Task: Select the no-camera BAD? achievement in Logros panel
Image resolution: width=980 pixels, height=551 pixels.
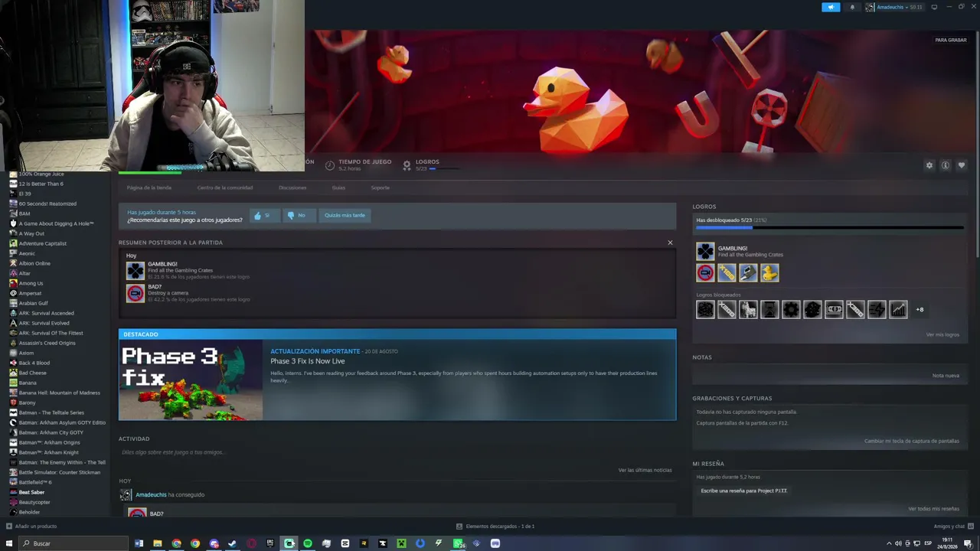Action: (705, 272)
